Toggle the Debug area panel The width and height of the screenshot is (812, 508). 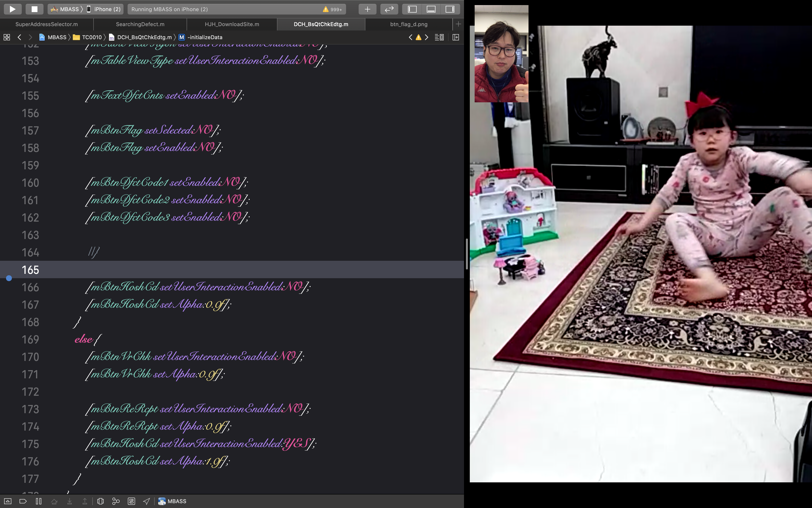[431, 9]
